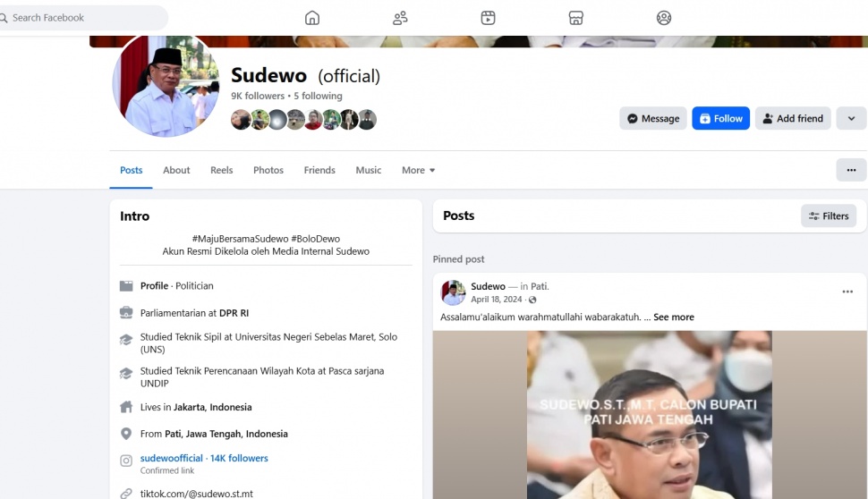Follow the Sudewo profile
Screen dimensions: 868x499
[720, 118]
